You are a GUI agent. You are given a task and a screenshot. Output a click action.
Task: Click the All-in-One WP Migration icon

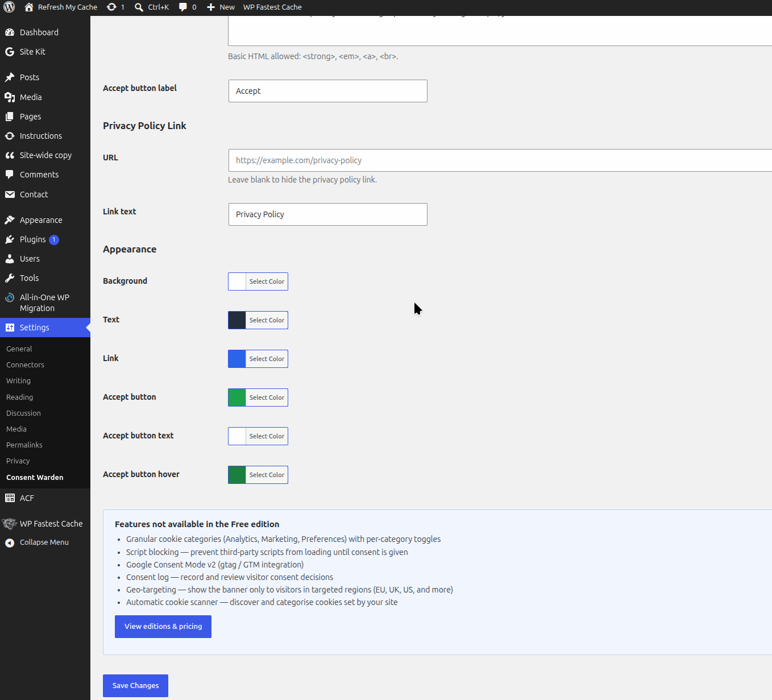click(x=10, y=297)
